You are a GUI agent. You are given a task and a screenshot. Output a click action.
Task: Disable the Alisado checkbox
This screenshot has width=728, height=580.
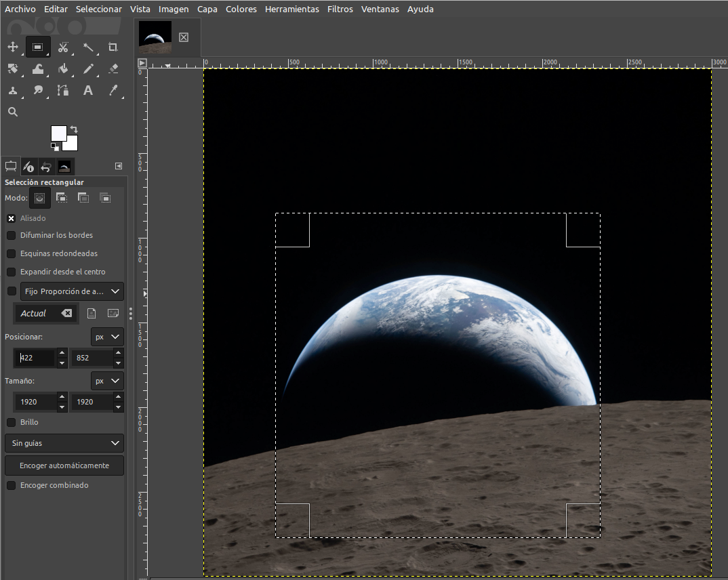12,218
